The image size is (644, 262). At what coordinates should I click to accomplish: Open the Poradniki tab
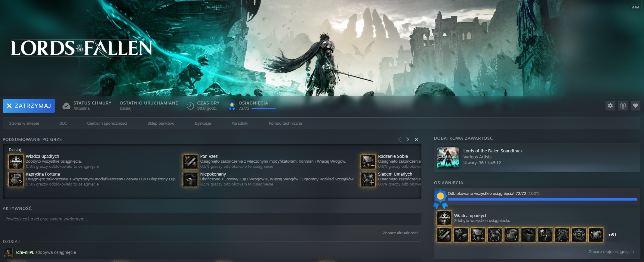[240, 123]
